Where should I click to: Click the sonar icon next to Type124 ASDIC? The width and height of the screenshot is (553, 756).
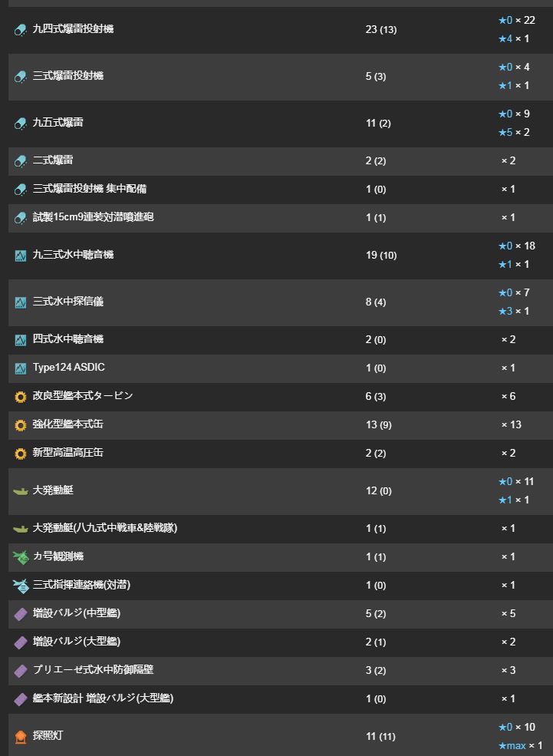pyautogui.click(x=20, y=368)
